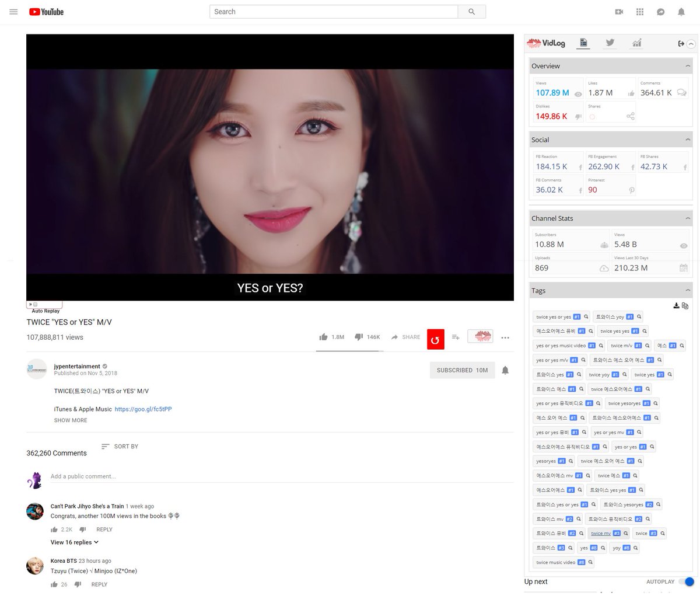
Task: Open the goo.gl/fc5tPP iTunes link
Action: (x=143, y=409)
